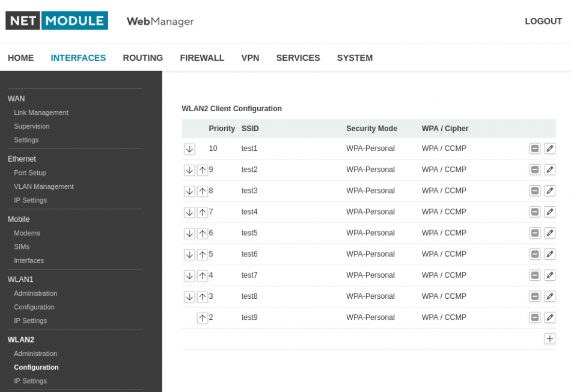Move test6 up in priority
Viewport: 571px width, 392px height.
[x=203, y=254]
